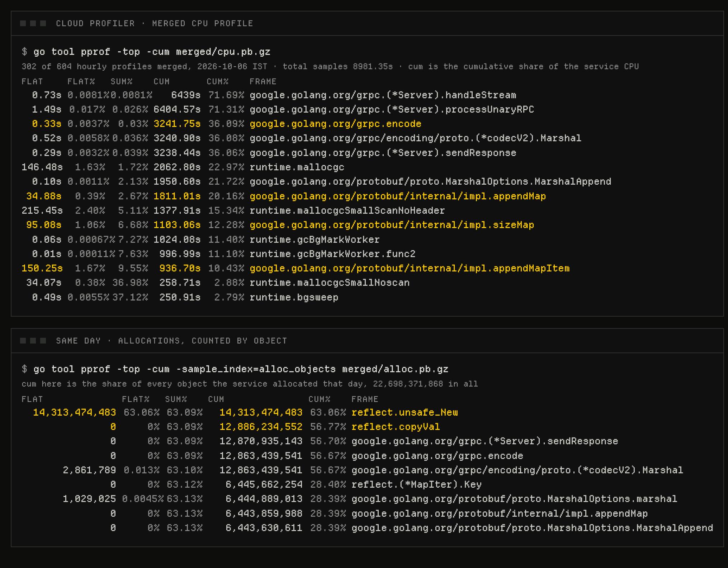
Task: Click flat value 1,029,025
Action: 89,499
